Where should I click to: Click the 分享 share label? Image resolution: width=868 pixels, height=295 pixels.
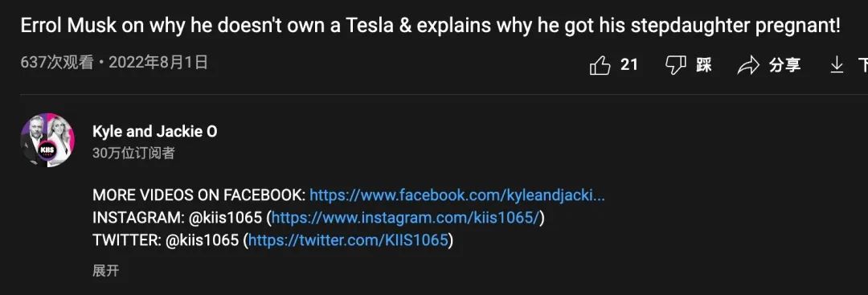coord(784,65)
